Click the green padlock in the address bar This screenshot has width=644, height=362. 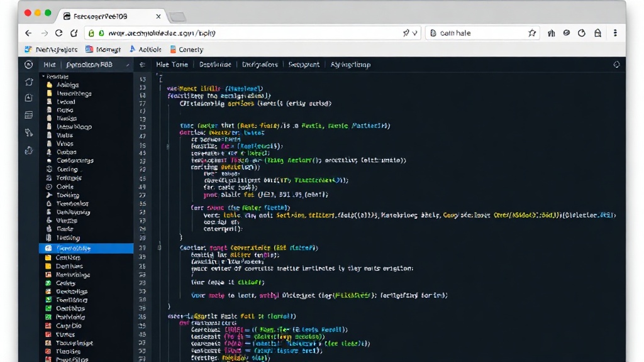(x=91, y=33)
